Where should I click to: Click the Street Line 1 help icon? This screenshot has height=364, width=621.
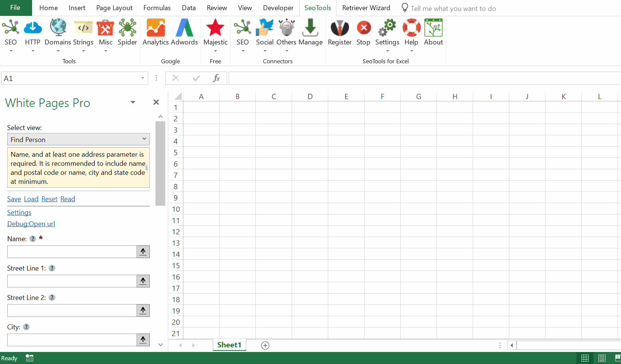coord(52,268)
